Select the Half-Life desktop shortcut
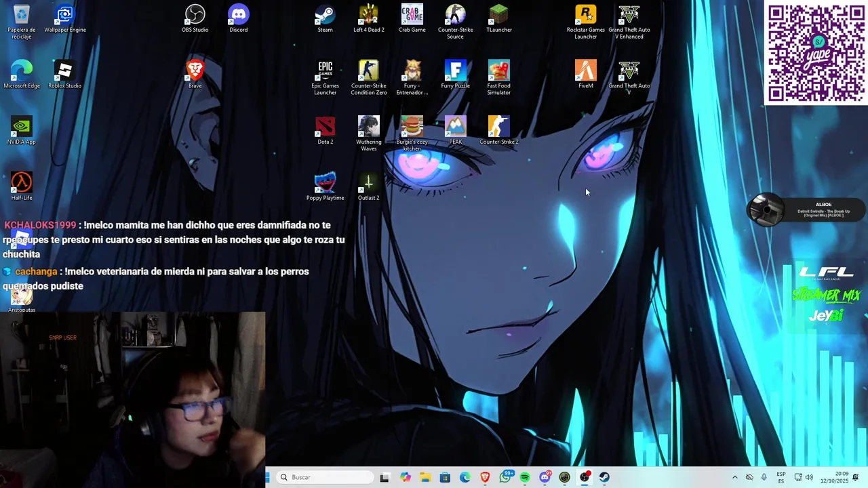The image size is (868, 488). pos(21,186)
